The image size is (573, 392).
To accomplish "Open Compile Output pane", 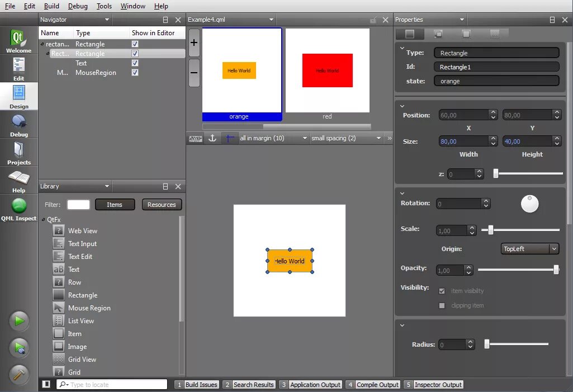I will click(373, 385).
